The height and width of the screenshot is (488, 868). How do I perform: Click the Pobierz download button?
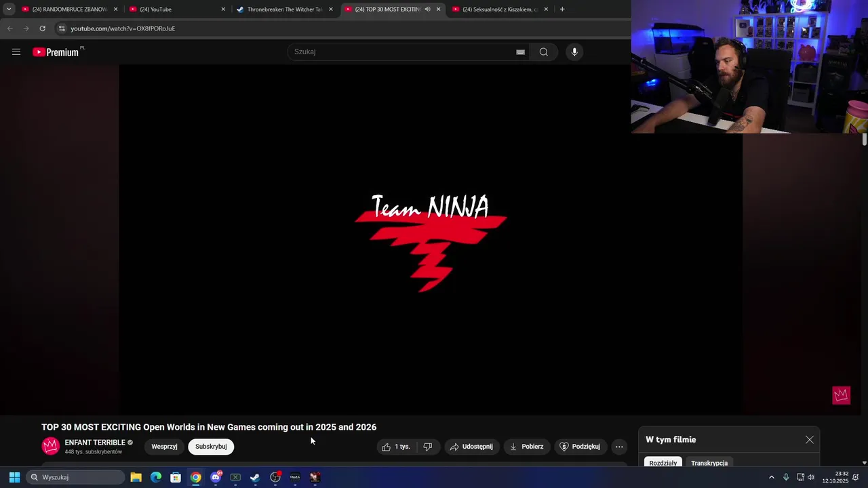[527, 447]
